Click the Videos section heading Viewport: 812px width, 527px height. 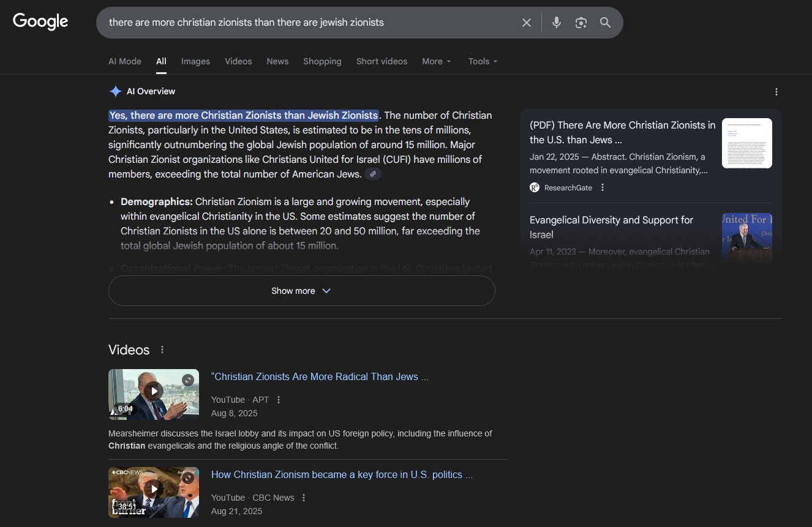click(x=129, y=349)
